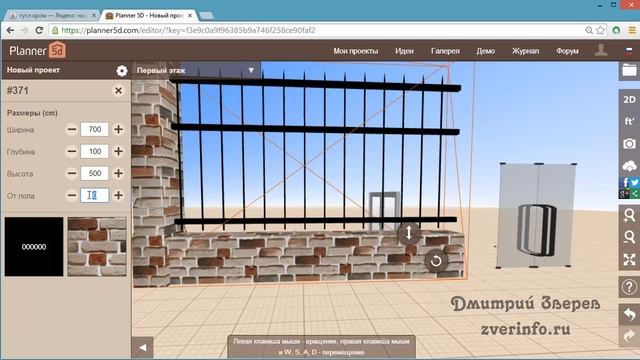The width and height of the screenshot is (640, 360).
Task: Open the help question mark icon
Action: click(x=629, y=287)
